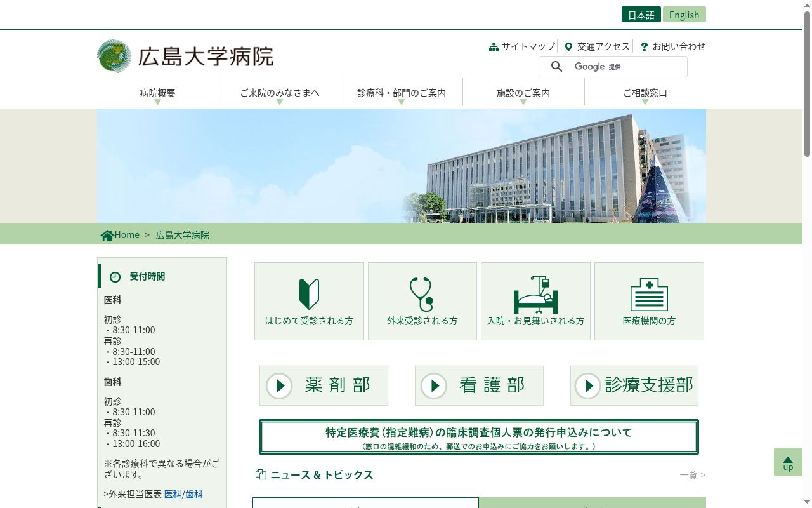Click the map pin icon for 交通アクセス
The image size is (812, 508).
(x=568, y=46)
